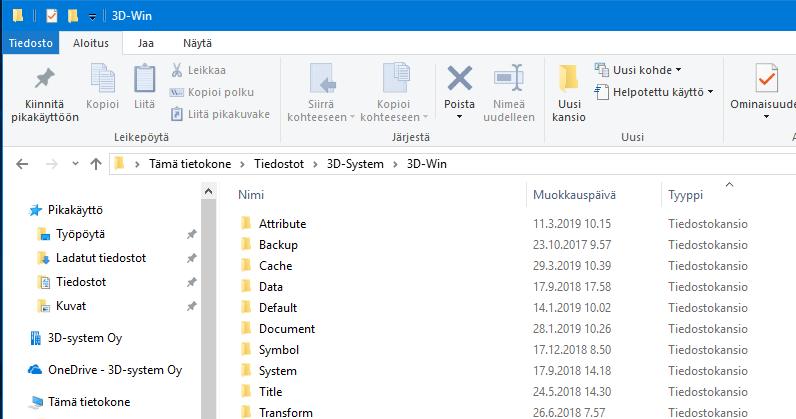Sort by Muokkauspäivä column header
The image size is (796, 419).
click(574, 195)
